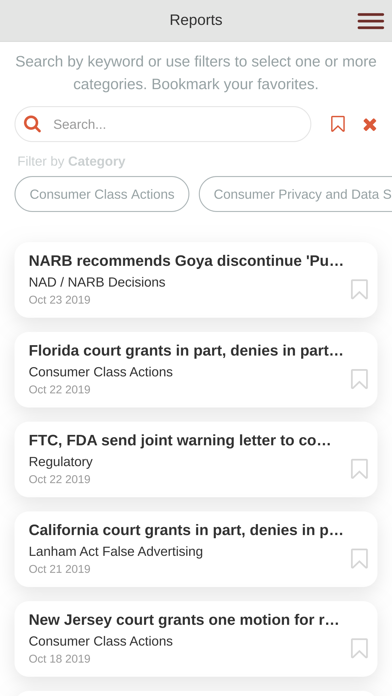
Task: Bookmark the Florida court report
Action: [359, 379]
